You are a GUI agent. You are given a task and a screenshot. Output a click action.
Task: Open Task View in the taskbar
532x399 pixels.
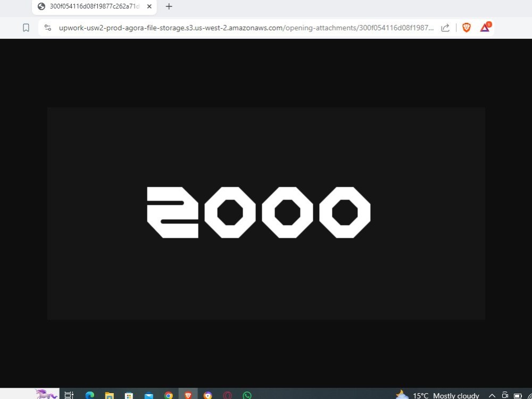tap(69, 395)
